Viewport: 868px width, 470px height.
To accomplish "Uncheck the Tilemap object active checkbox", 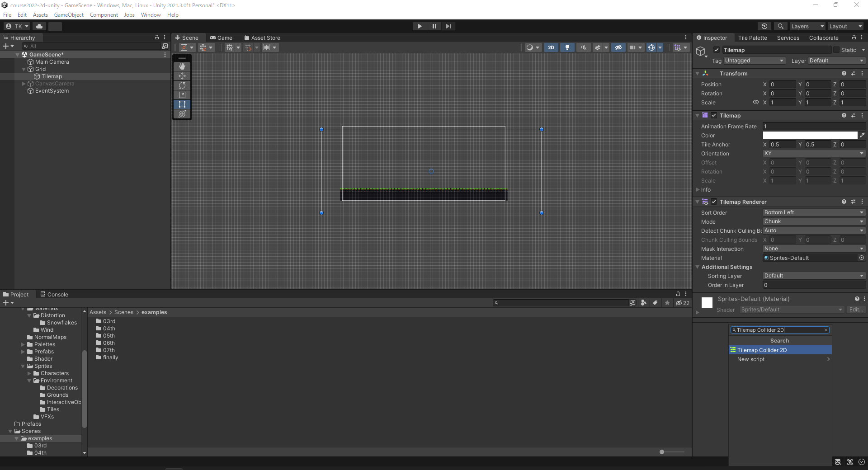I will point(717,50).
